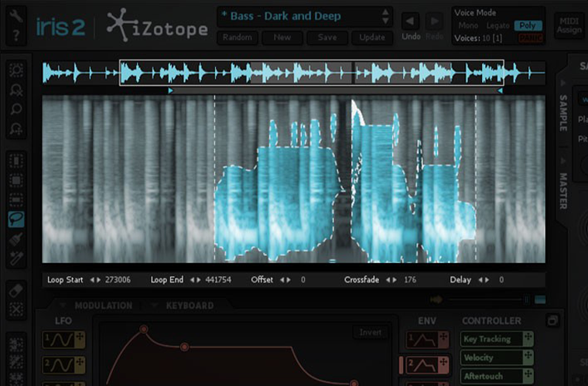Select the eraser tool

pos(16,290)
